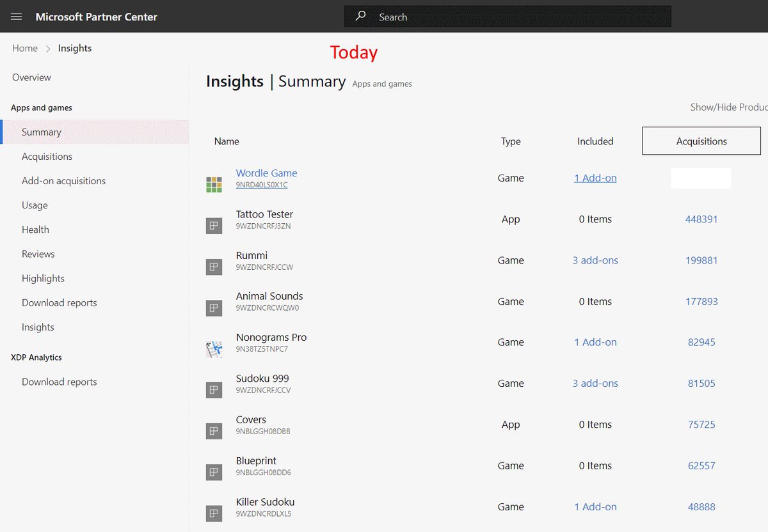Click the Killer Sudoku placeholder icon
The width and height of the screenshot is (768, 532).
pos(214,513)
